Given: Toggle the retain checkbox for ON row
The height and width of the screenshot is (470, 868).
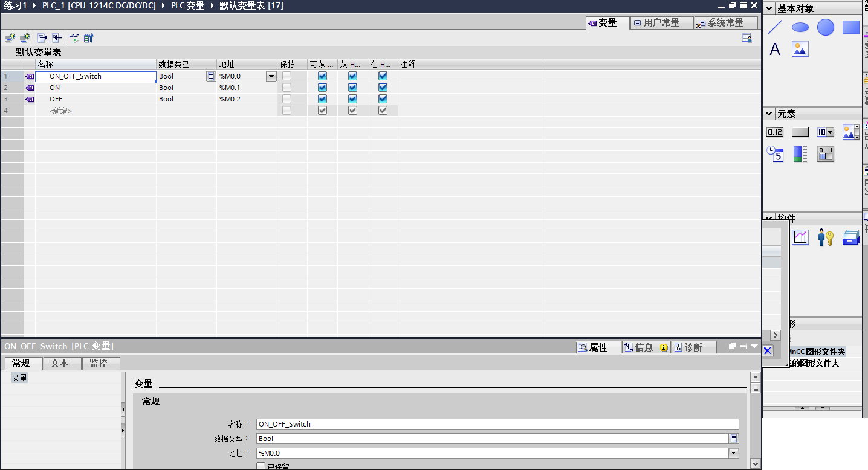Looking at the screenshot, I should pos(287,88).
